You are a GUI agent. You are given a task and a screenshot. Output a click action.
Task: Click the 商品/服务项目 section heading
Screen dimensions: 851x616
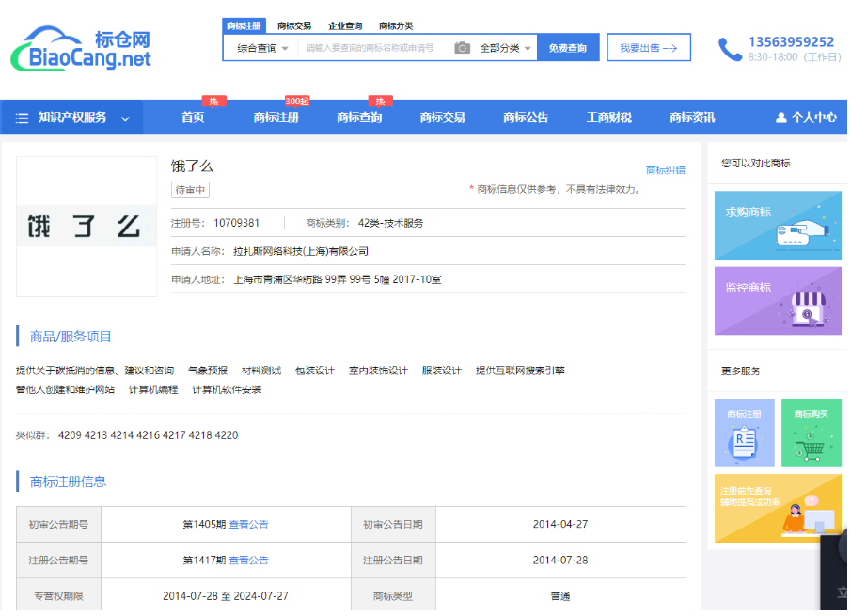[71, 337]
